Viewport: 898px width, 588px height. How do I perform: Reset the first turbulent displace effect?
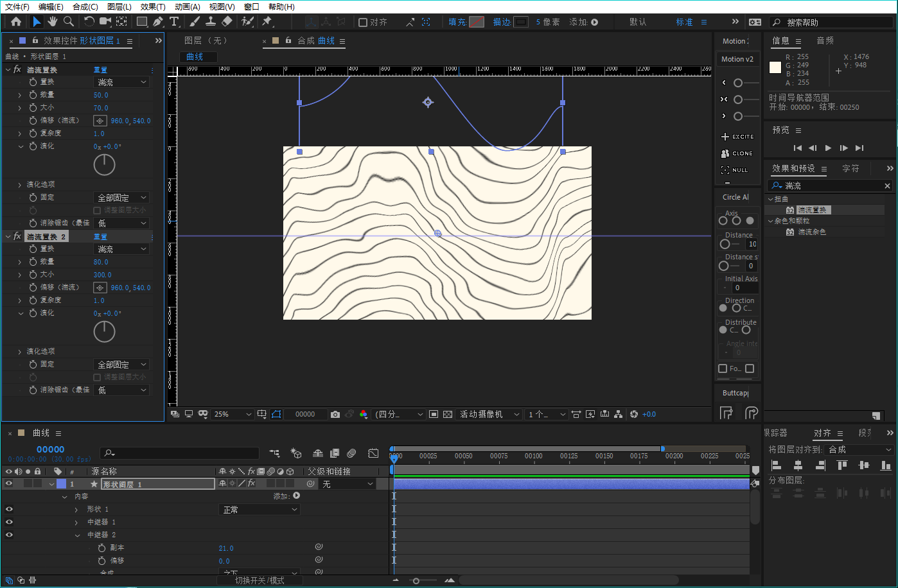pos(100,69)
